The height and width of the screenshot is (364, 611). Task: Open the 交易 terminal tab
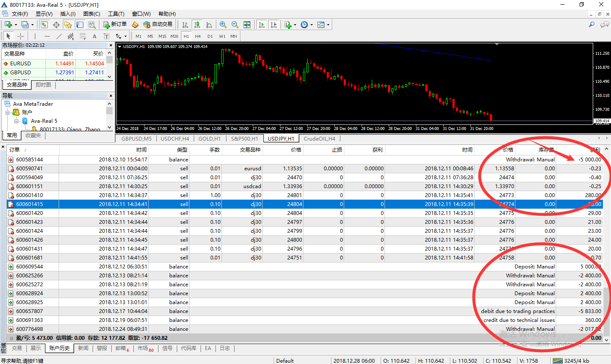pos(17,348)
